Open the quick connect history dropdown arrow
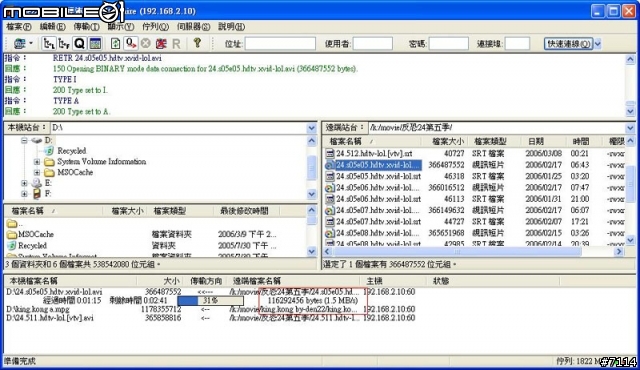The image size is (640, 370). 598,43
